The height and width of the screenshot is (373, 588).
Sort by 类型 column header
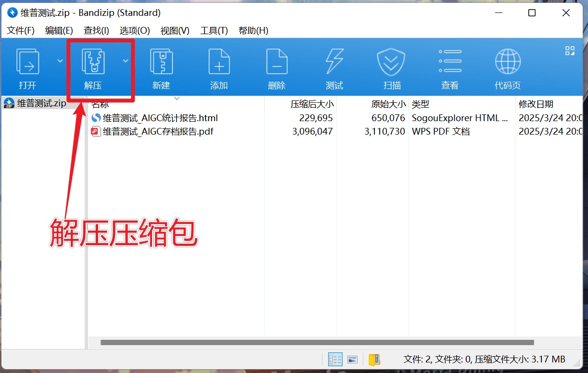(421, 104)
